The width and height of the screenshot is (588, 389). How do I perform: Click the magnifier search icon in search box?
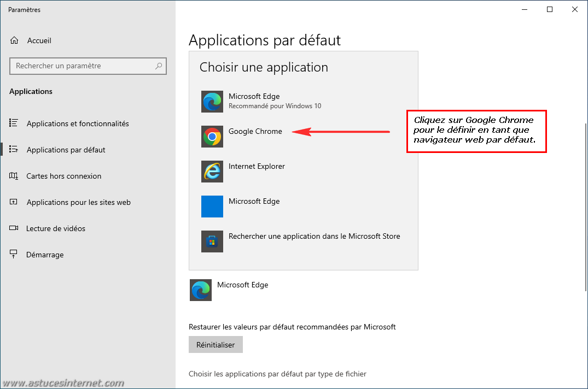(x=159, y=66)
